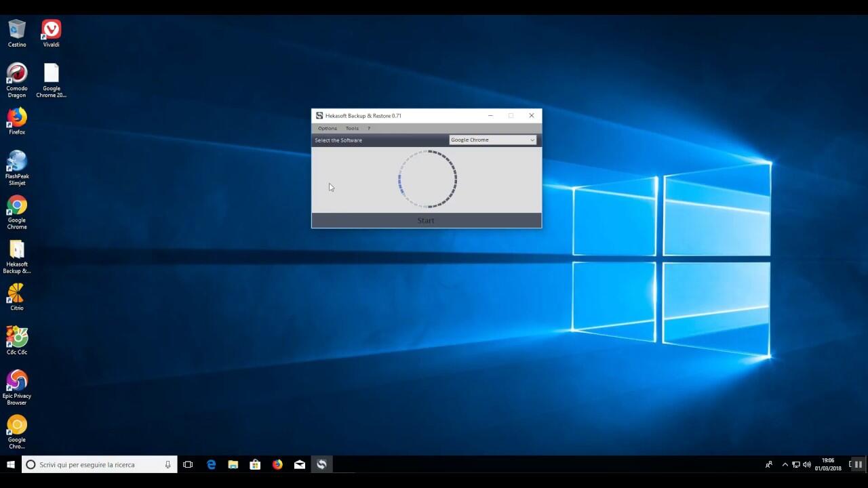This screenshot has height=488, width=868.
Task: Click the microphone icon in search box
Action: (x=167, y=464)
